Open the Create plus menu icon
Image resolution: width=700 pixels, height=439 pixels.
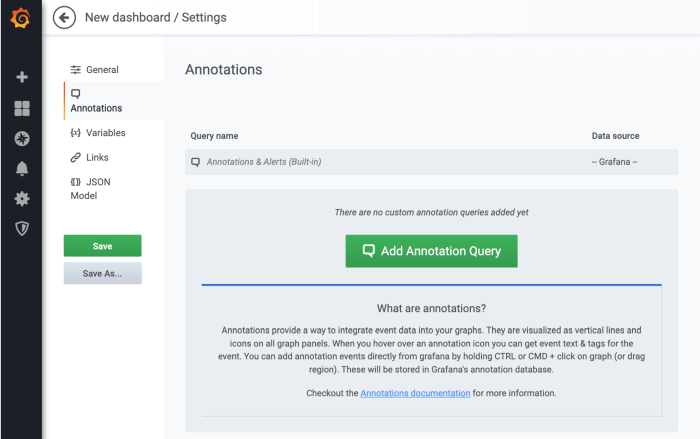[21, 77]
